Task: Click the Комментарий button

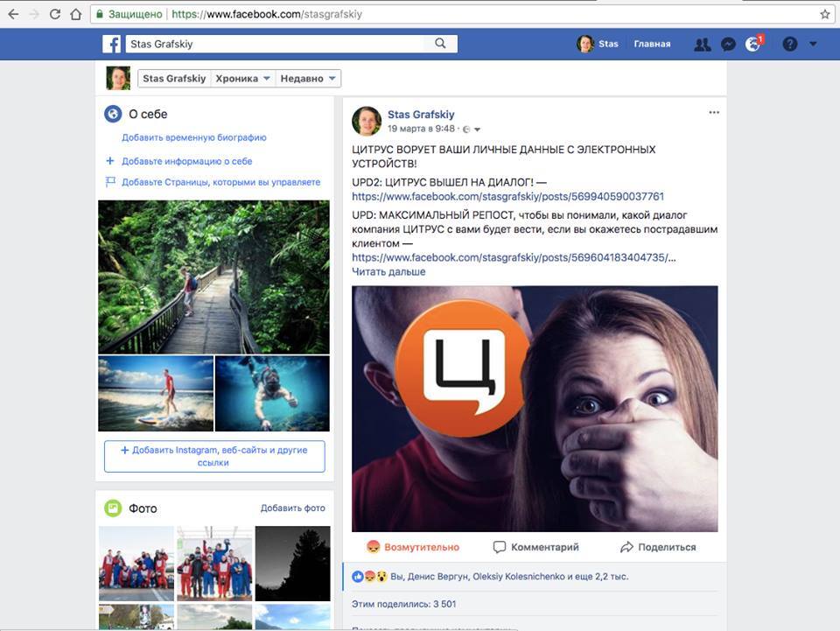Action: coord(535,547)
